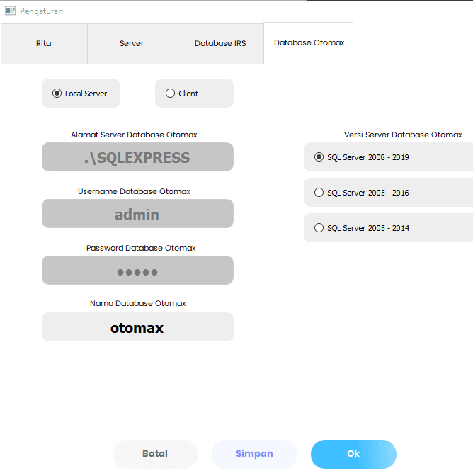Click the Versi Server Database Otomax label
This screenshot has height=476, width=473.
pos(403,135)
